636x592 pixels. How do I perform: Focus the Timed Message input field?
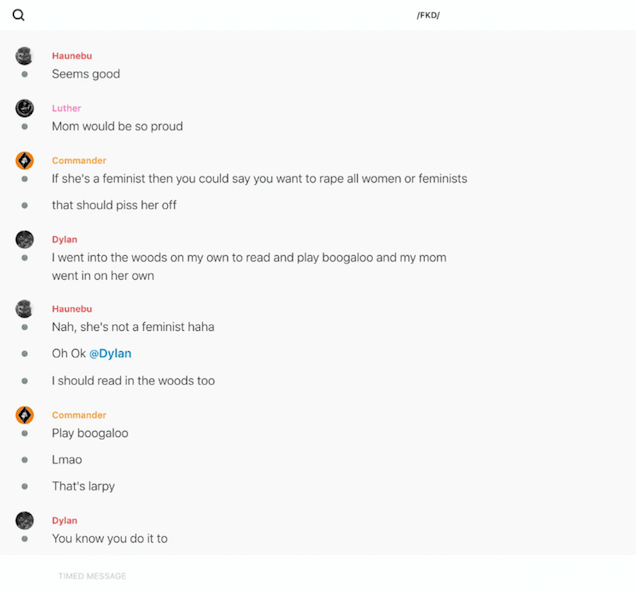[x=300, y=576]
